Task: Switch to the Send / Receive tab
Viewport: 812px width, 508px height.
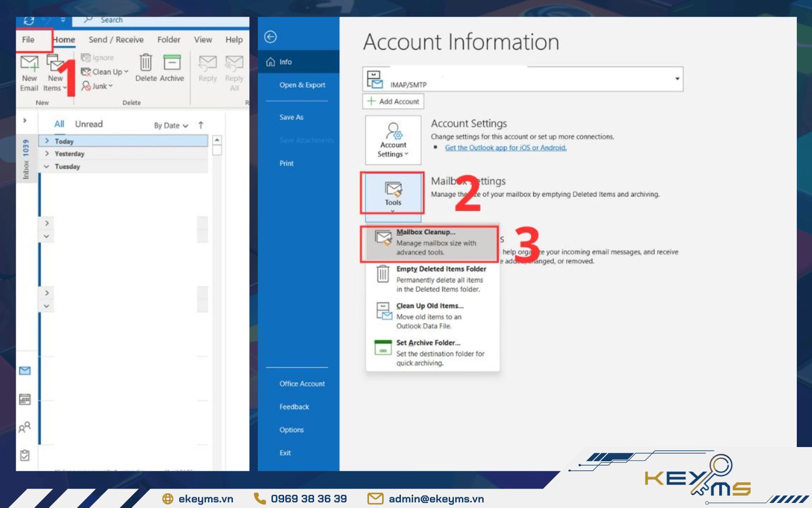Action: [x=116, y=40]
